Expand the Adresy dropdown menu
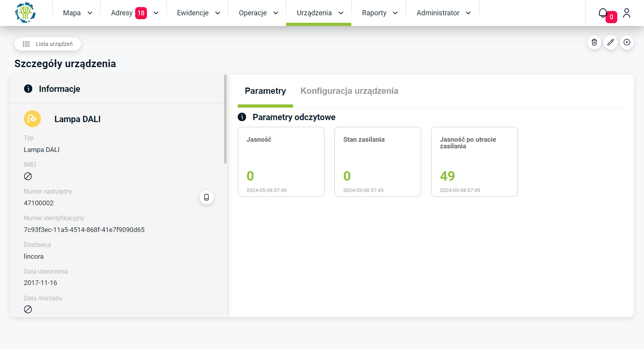Viewport: 644px width, 349px height. pos(134,13)
